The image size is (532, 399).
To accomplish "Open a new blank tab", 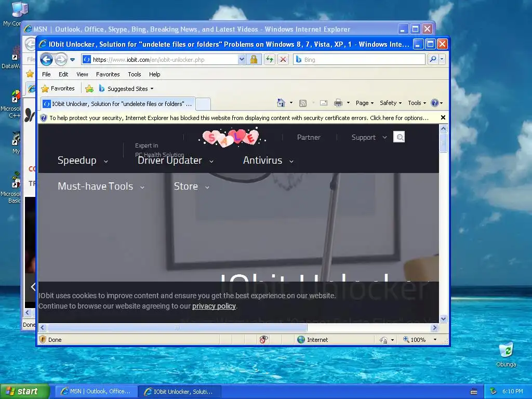I will click(x=203, y=104).
